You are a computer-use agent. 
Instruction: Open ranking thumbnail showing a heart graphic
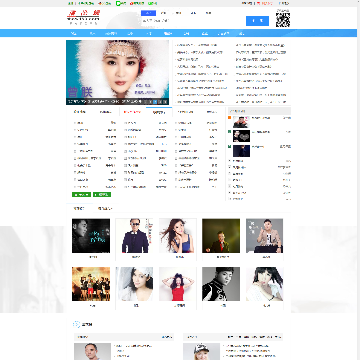point(241,136)
